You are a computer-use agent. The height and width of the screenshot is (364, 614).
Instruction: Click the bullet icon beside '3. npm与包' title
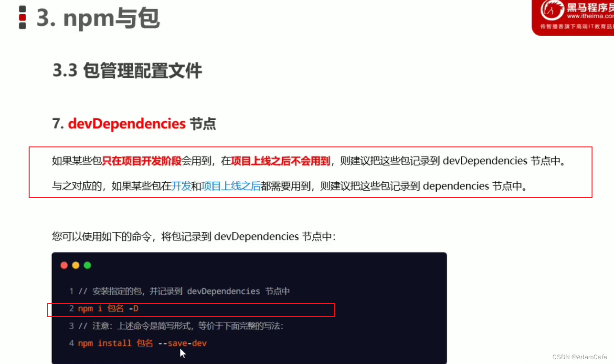pyautogui.click(x=22, y=18)
